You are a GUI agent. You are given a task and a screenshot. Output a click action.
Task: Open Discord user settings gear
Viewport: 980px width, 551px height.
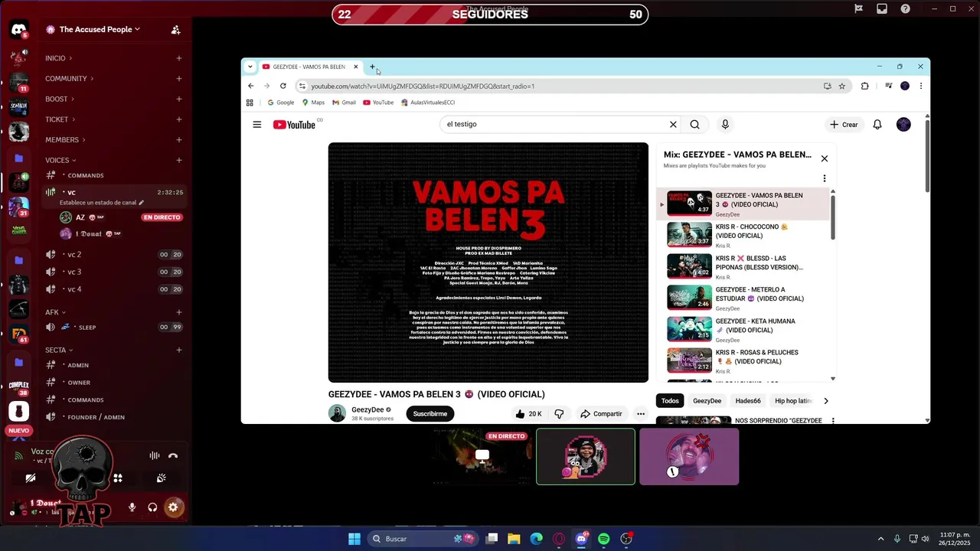pyautogui.click(x=173, y=507)
